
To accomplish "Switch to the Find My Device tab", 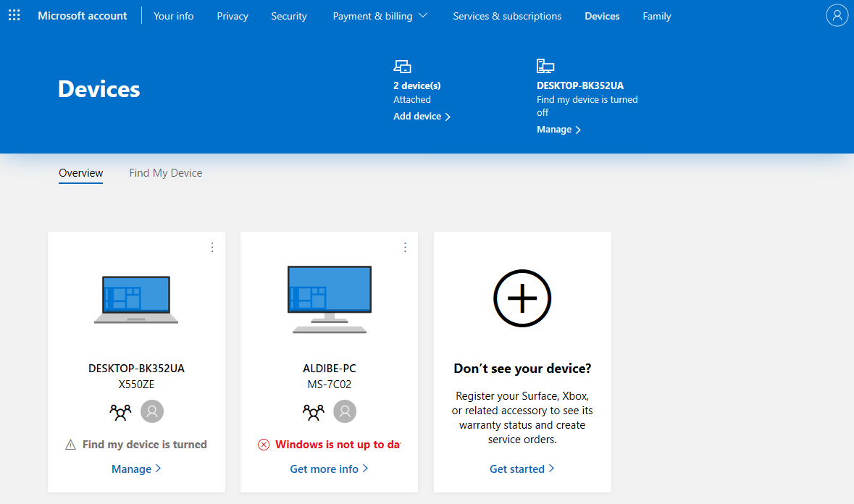I will pyautogui.click(x=165, y=173).
